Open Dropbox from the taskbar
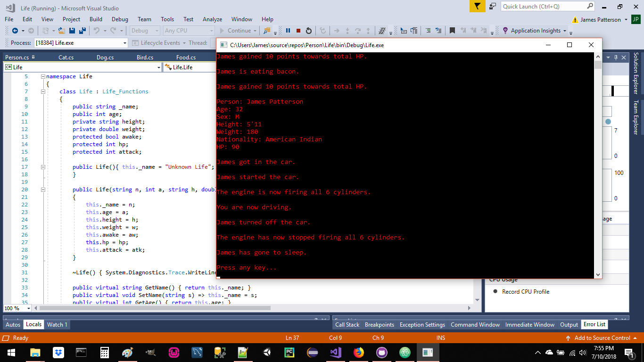 click(58, 352)
